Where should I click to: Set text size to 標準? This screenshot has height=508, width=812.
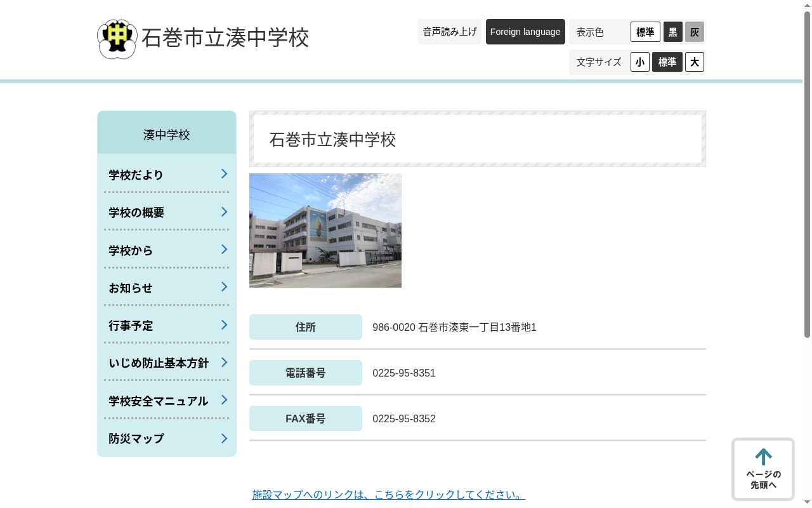pyautogui.click(x=667, y=62)
